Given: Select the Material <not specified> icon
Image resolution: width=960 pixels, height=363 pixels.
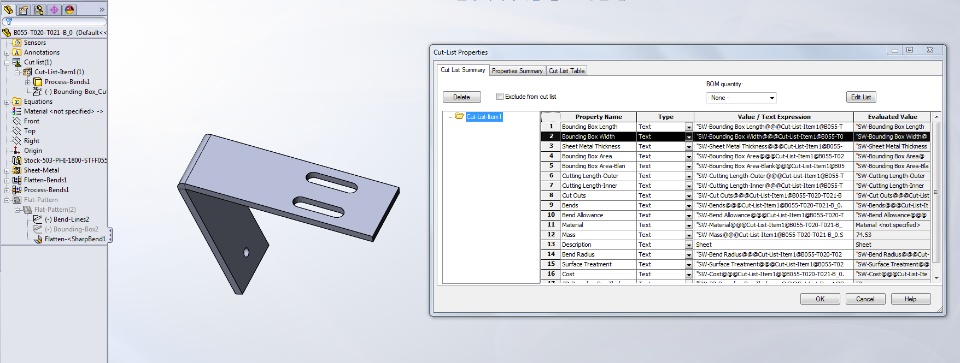Looking at the screenshot, I should coord(17,111).
